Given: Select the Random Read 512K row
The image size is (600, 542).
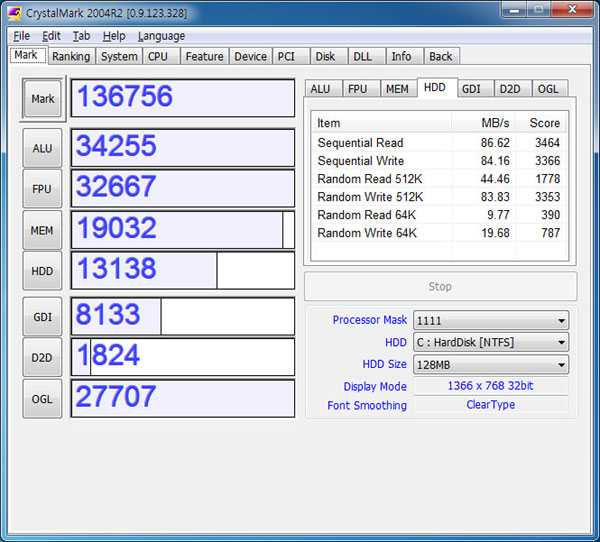Looking at the screenshot, I should [439, 179].
